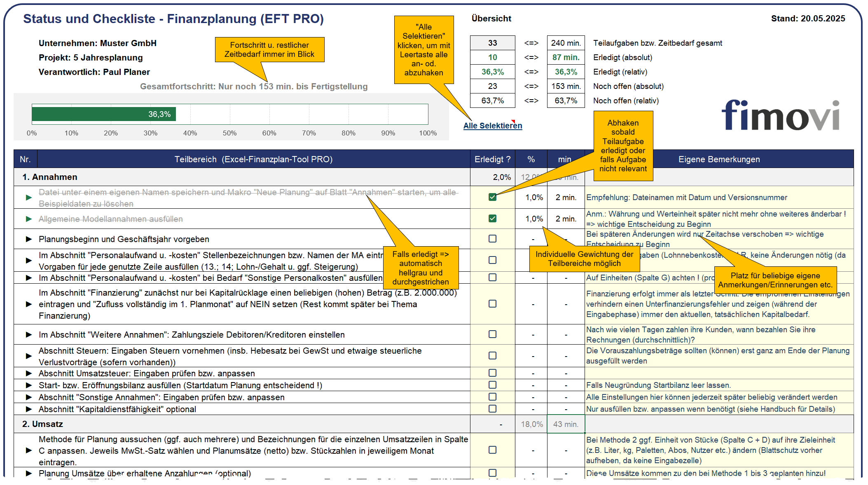Image resolution: width=868 pixels, height=485 pixels.
Task: Select the 'Teilbereich (Excel-Finanzplan-Tool PRO)' header
Action: pyautogui.click(x=253, y=159)
